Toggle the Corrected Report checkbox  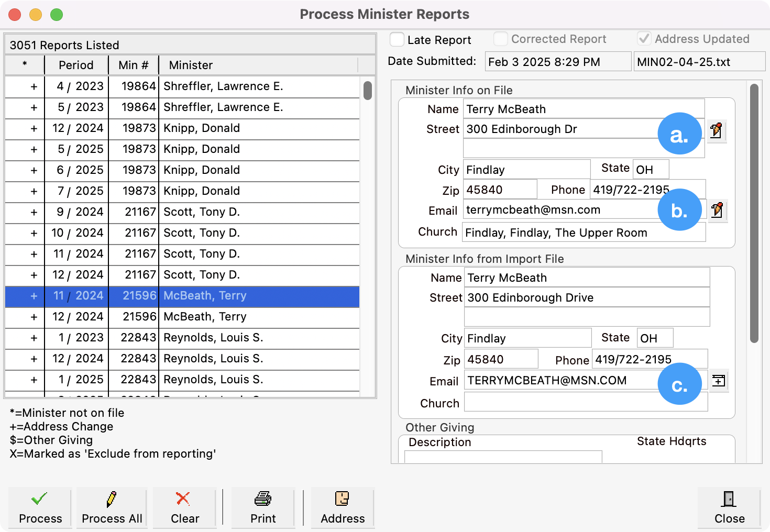(500, 38)
